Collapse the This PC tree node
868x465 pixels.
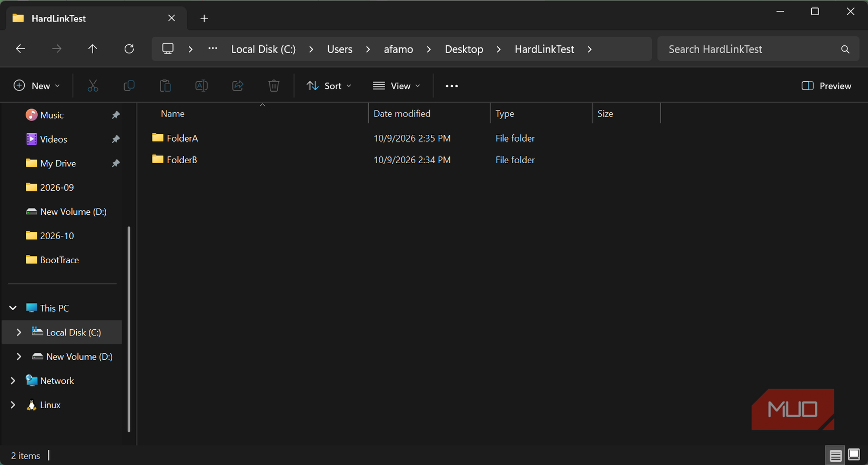tap(13, 308)
